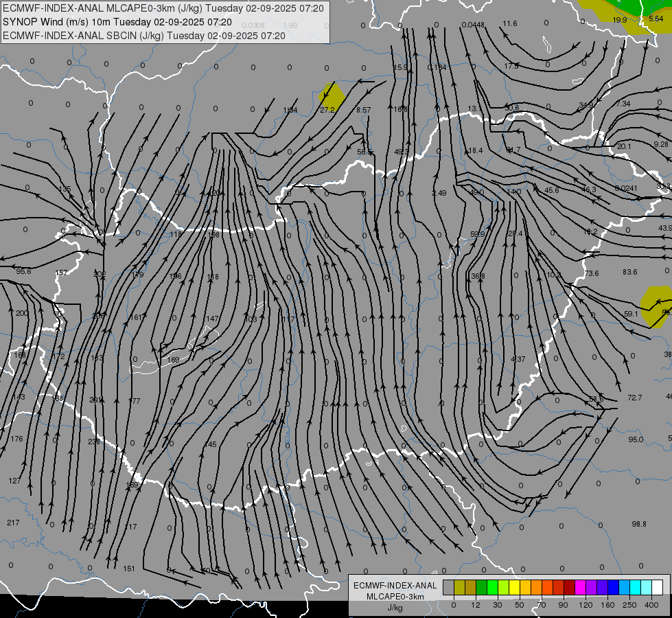Select the map value 18.4
The height and width of the screenshot is (618, 672).
pos(476,150)
